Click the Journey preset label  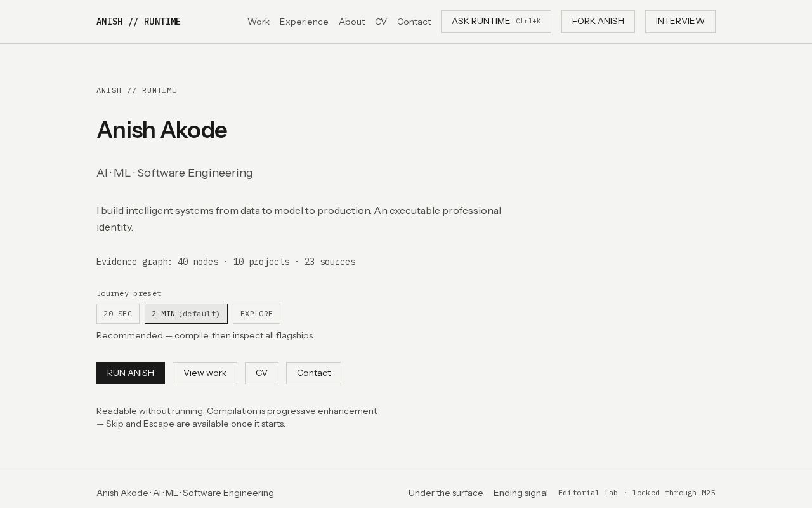129,293
